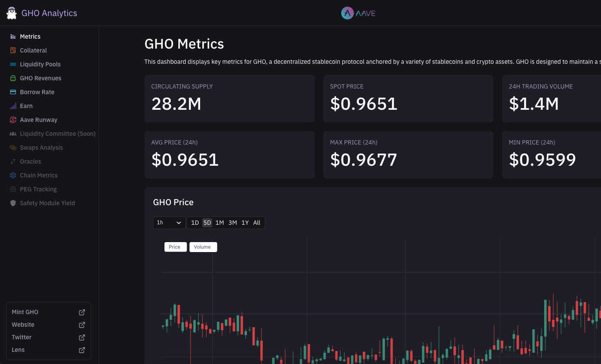Select the 1M time range

click(220, 223)
